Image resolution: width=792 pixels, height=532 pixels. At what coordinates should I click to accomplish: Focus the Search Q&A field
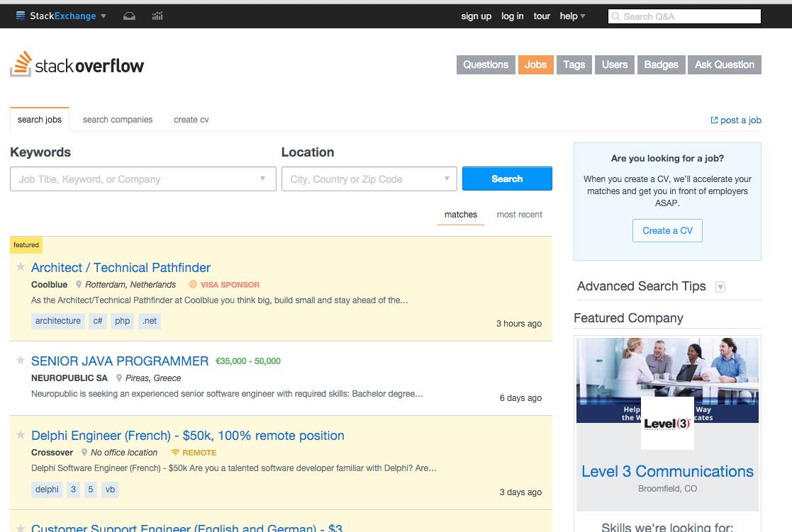(684, 16)
